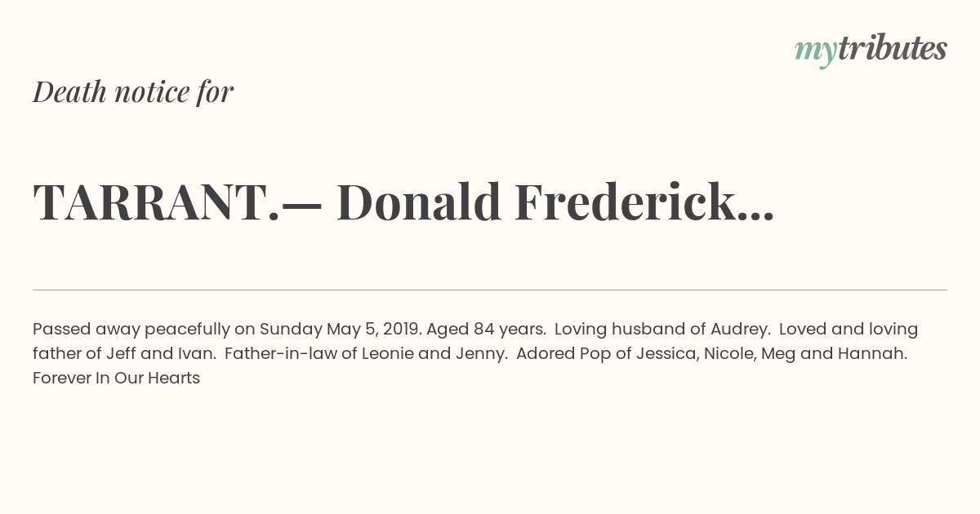Select "Passed away peacefully" text

click(x=131, y=330)
